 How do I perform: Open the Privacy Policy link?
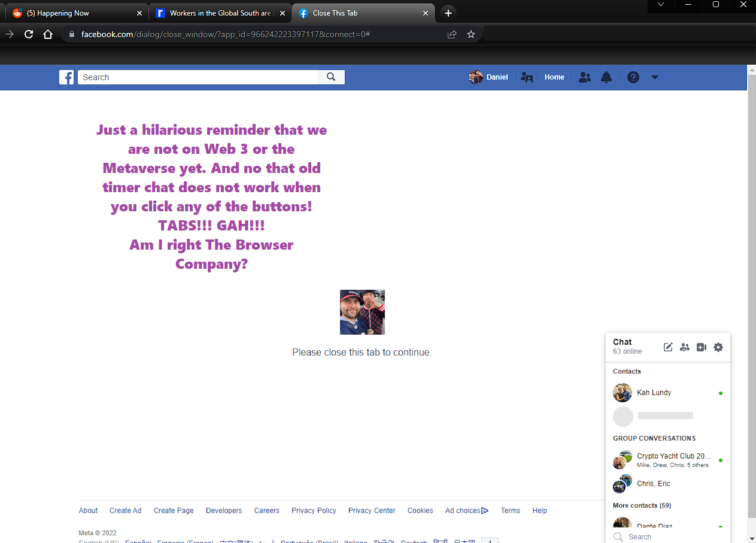pos(314,511)
